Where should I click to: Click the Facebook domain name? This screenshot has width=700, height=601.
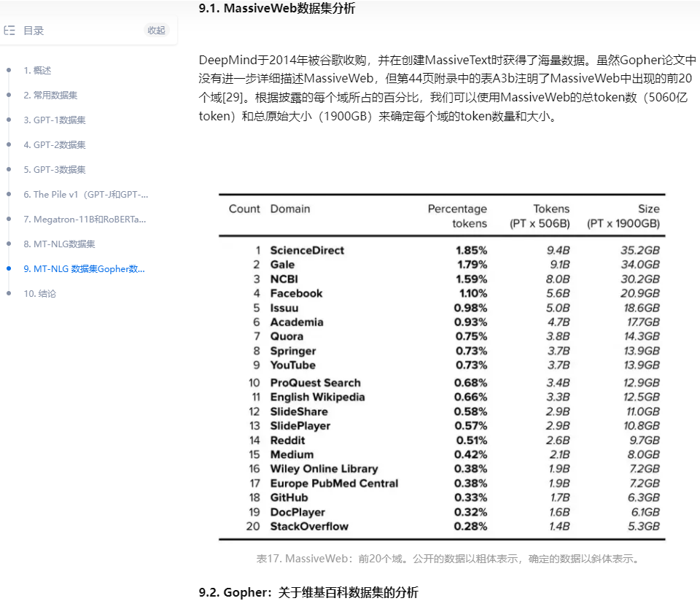coord(297,293)
